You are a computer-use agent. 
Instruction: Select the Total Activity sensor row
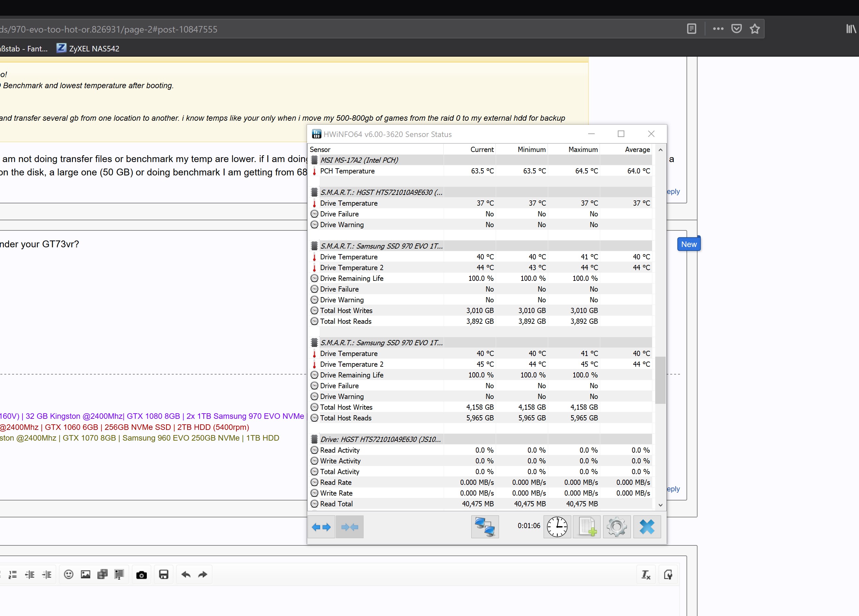[480, 472]
